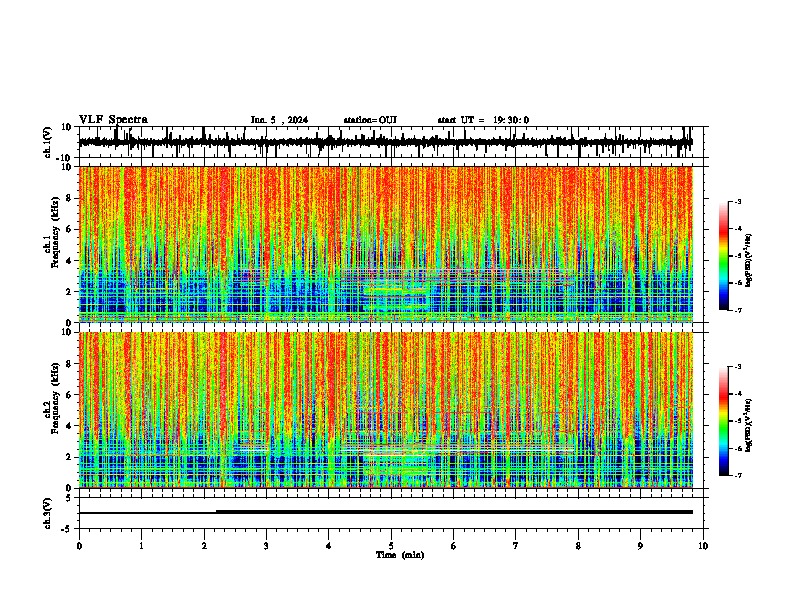Click time axis tick label 9
Image resolution: width=792 pixels, height=612 pixels.
640,546
